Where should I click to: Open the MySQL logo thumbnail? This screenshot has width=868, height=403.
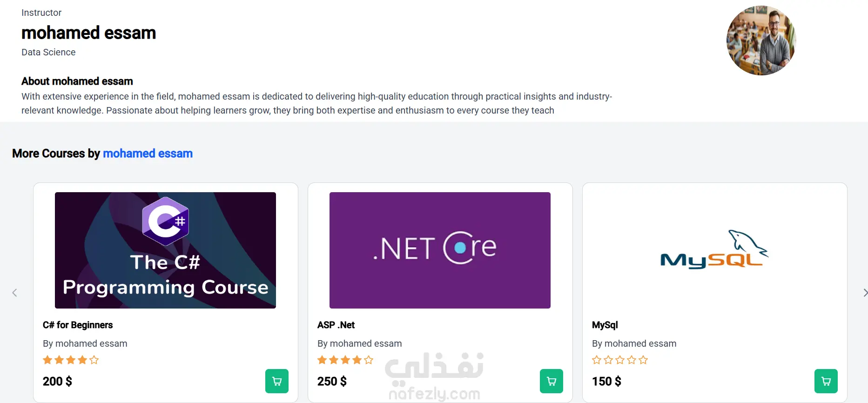pos(714,250)
